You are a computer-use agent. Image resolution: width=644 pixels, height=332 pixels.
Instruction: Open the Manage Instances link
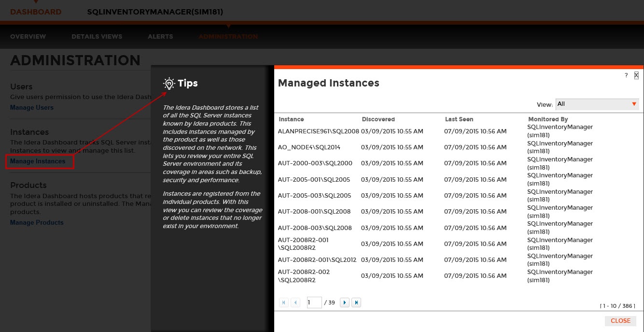tap(38, 161)
